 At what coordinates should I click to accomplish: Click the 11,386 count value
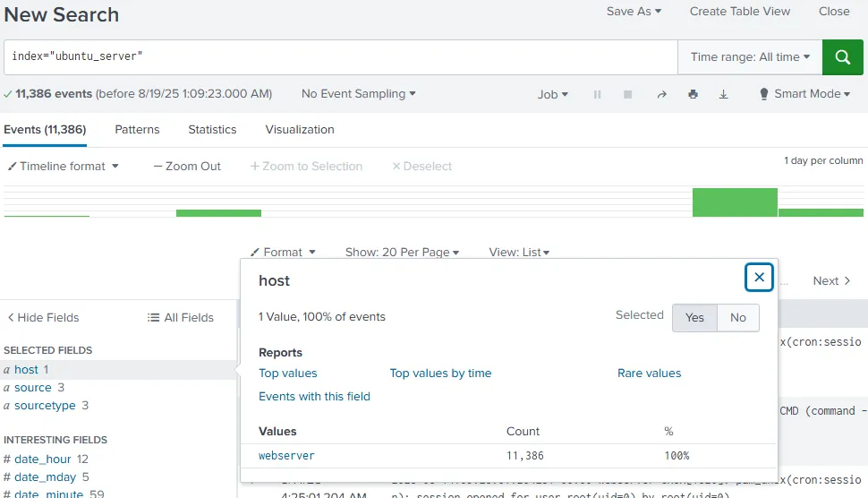(524, 456)
